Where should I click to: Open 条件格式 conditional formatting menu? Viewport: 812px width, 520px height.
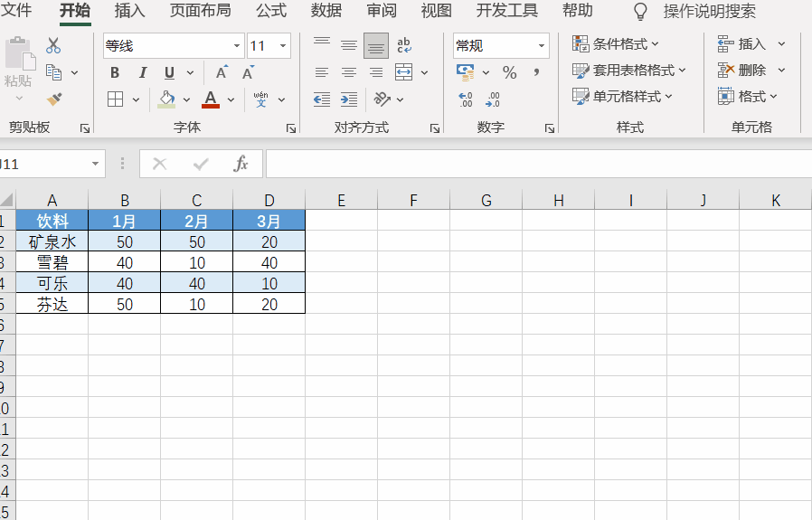coord(615,44)
